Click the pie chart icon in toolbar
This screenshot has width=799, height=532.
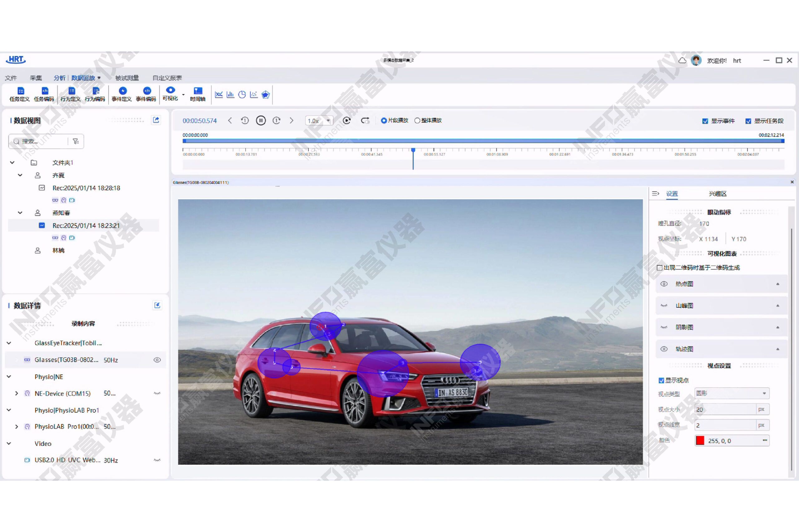pos(242,95)
